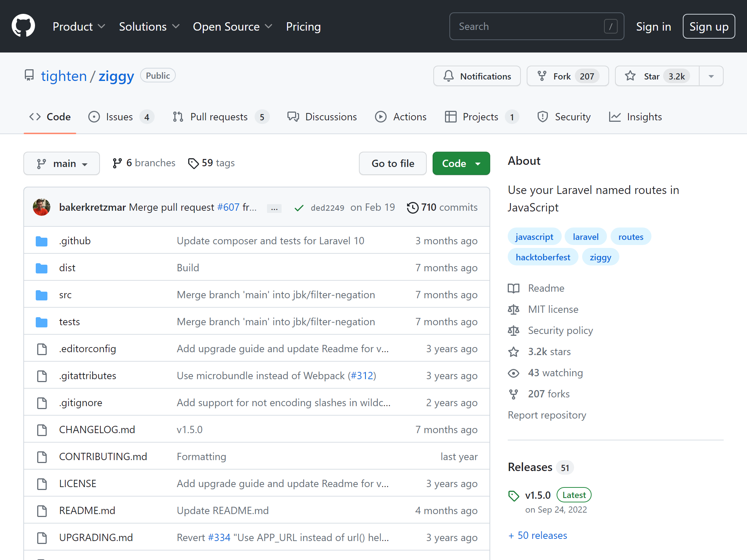
Task: Go to the Pricing page
Action: click(x=303, y=27)
